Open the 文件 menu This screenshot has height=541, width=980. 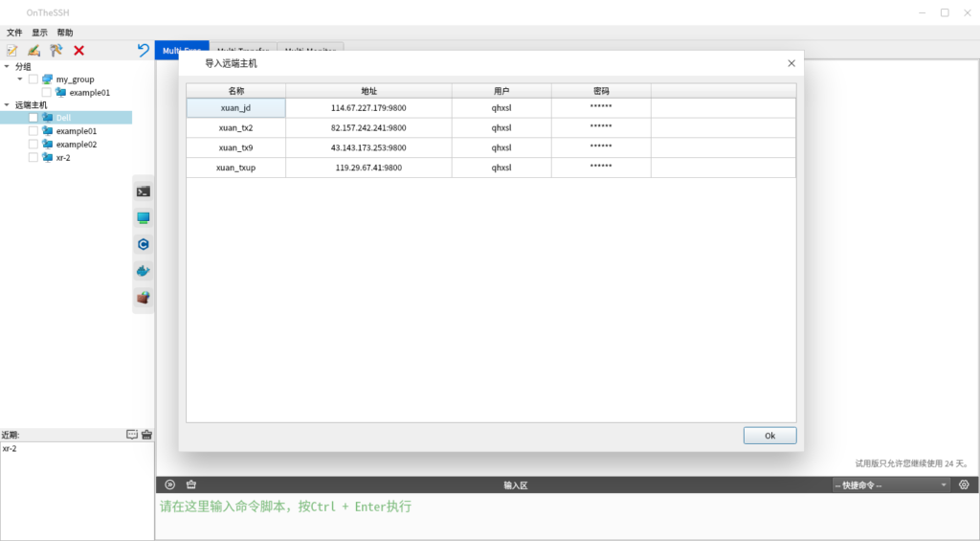(x=14, y=33)
